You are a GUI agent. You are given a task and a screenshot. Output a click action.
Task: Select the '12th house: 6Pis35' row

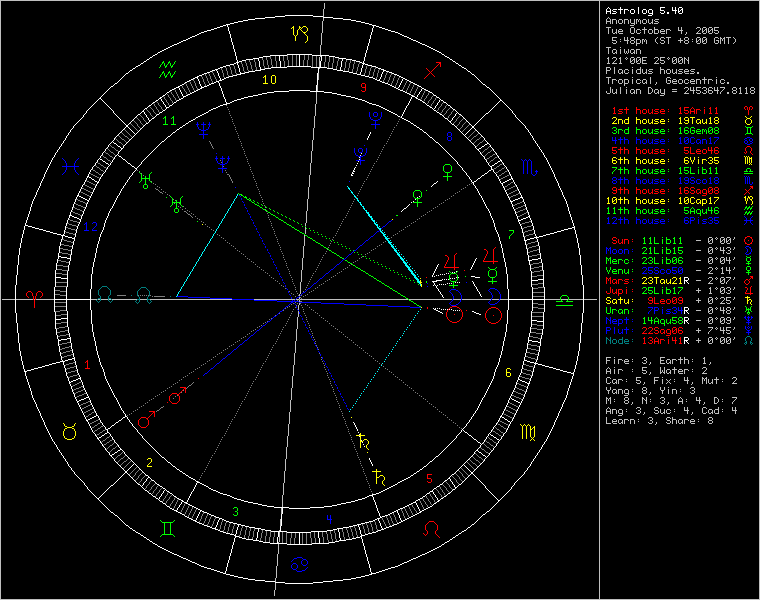662,221
